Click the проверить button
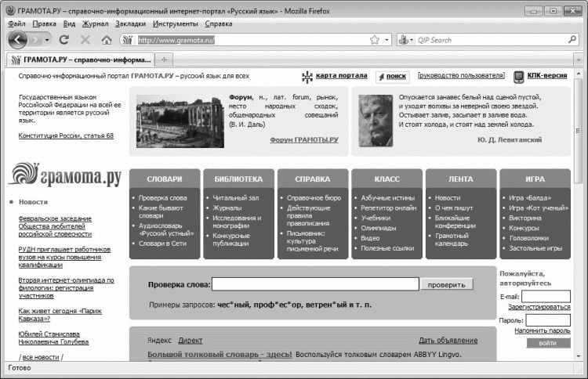The width and height of the screenshot is (588, 379). point(447,284)
